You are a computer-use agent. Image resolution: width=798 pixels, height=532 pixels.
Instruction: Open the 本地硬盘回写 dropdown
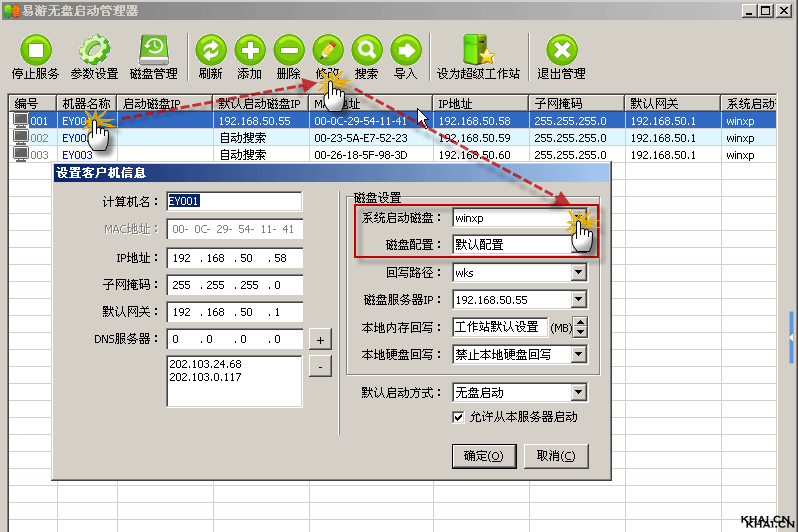[578, 354]
